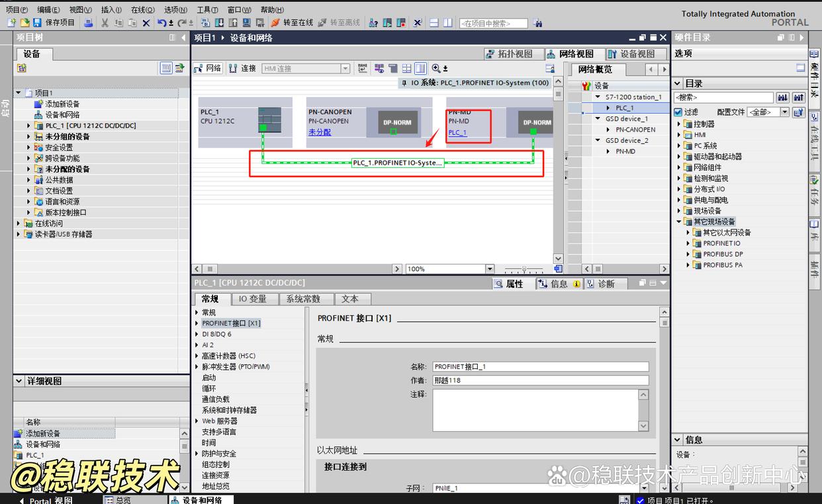Viewport: 822px width, 504px height.
Task: Open the 100% zoom level dropdown
Action: 490,269
